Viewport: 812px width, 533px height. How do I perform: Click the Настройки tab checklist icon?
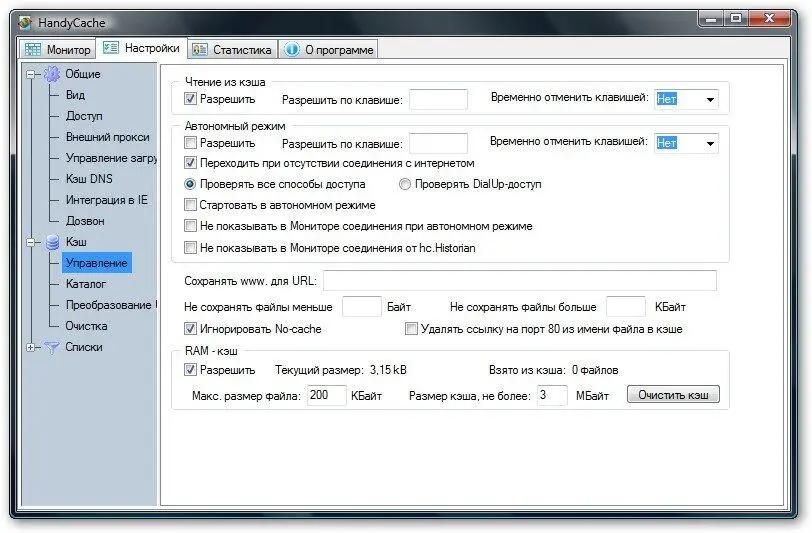tap(111, 48)
